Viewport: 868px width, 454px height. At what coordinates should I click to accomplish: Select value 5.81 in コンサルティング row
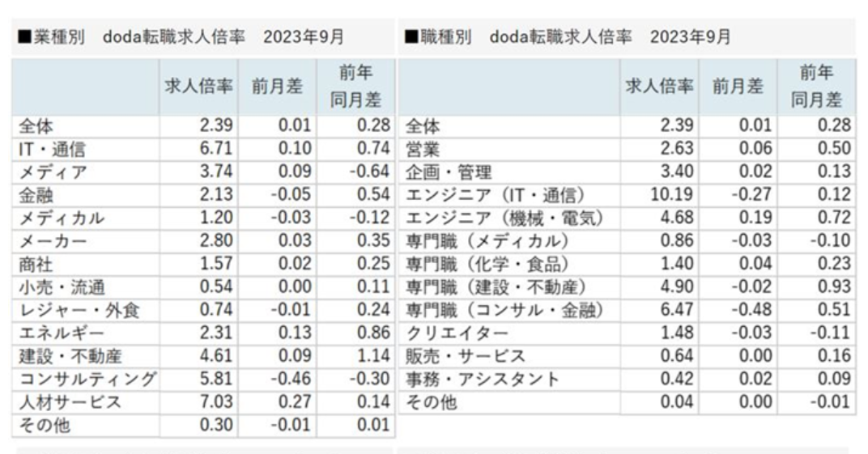click(x=216, y=379)
